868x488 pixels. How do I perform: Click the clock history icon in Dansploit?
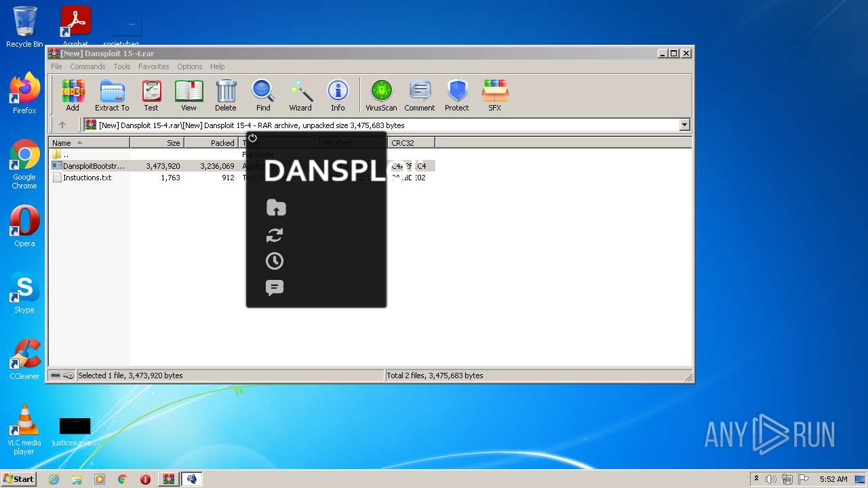[x=275, y=261]
